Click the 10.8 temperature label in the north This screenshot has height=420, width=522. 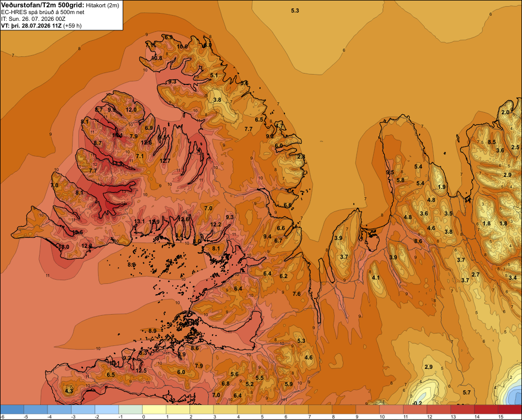click(157, 58)
